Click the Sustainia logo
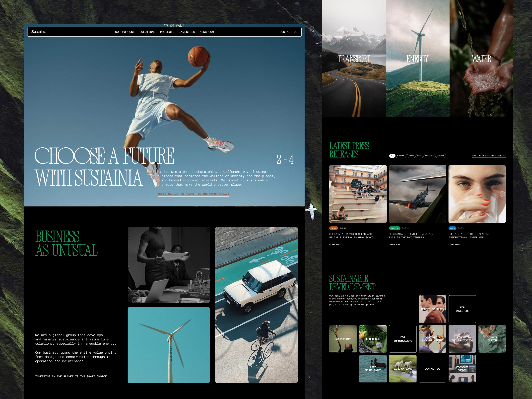 click(38, 32)
